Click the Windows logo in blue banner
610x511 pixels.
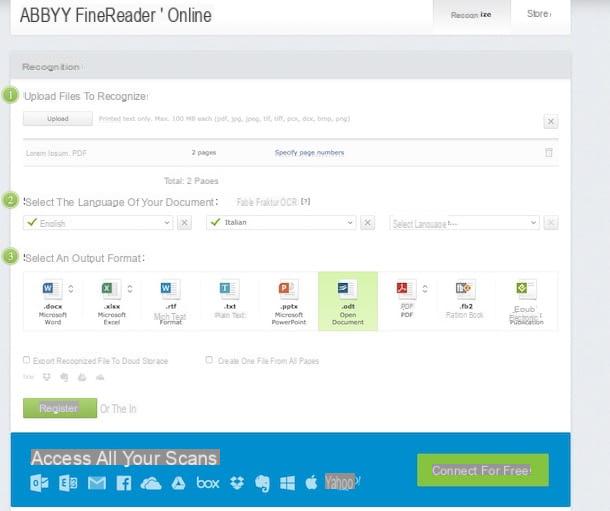click(x=287, y=483)
